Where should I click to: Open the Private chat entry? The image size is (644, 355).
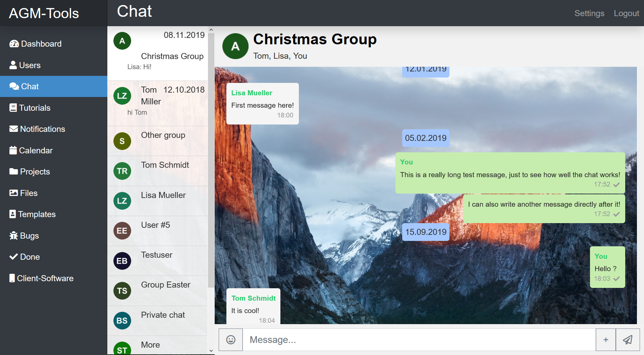tap(158, 321)
